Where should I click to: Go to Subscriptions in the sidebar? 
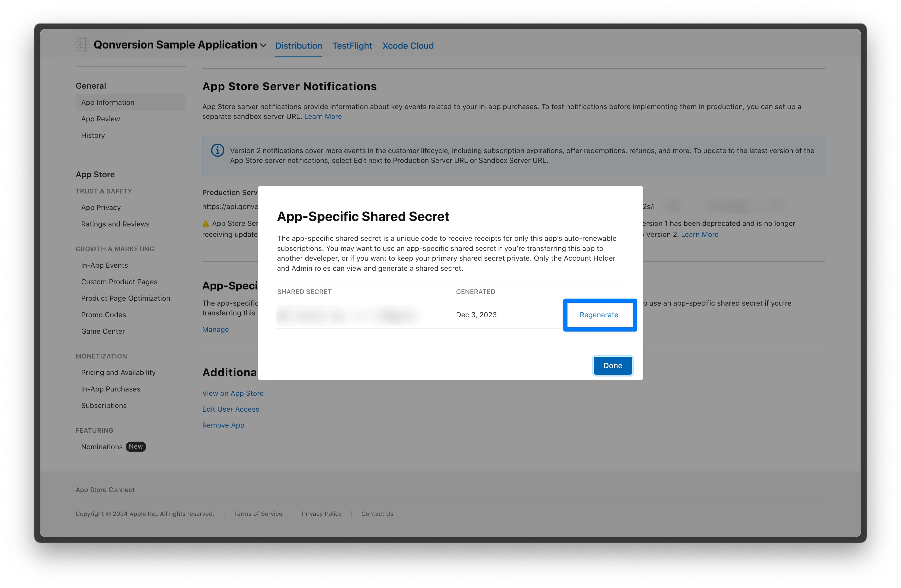coord(104,405)
